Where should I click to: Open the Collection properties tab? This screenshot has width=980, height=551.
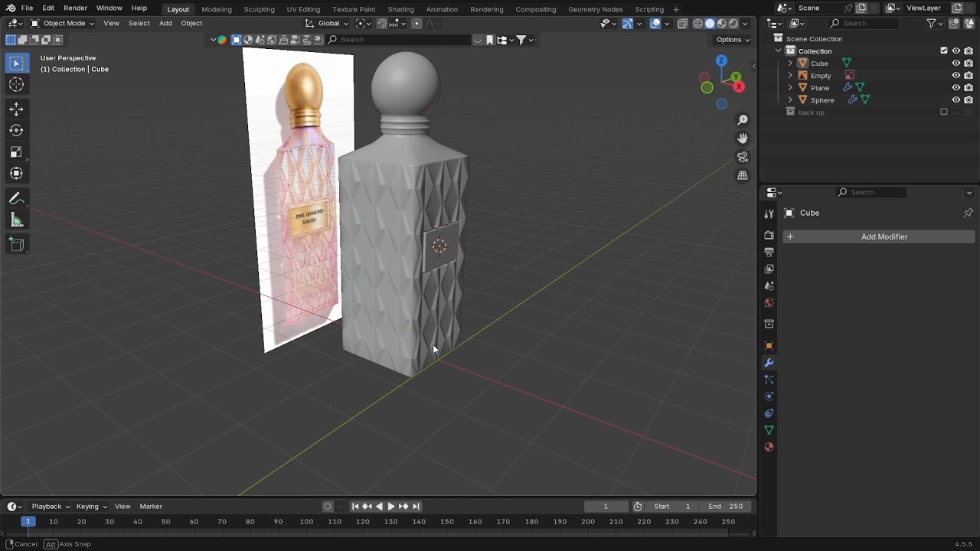769,324
